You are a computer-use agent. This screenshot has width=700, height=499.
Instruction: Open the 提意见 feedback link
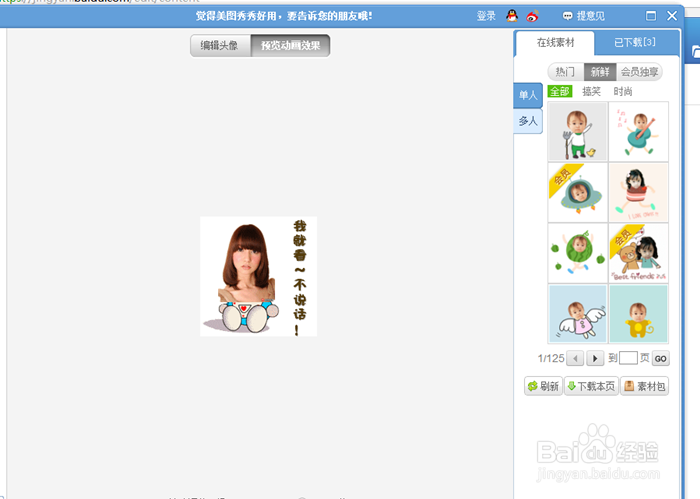(x=583, y=16)
